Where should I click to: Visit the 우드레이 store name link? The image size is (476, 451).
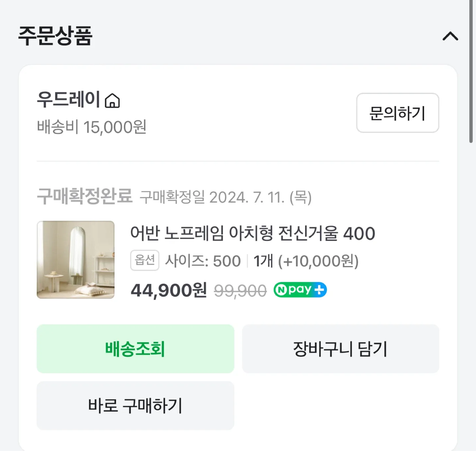(68, 99)
